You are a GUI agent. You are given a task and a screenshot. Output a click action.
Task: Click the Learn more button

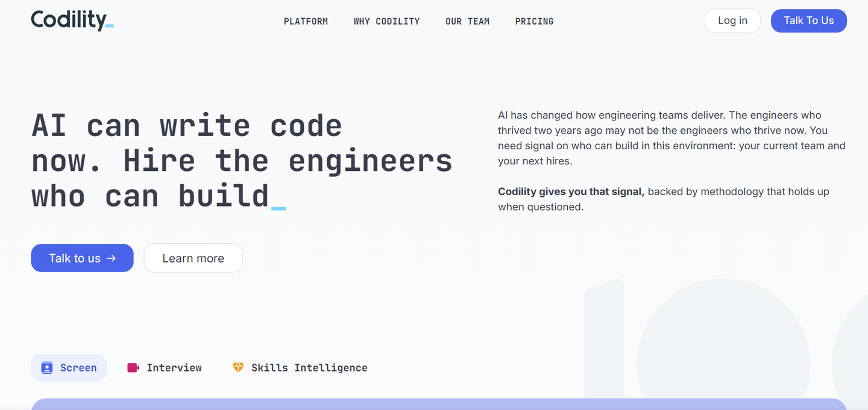point(193,258)
